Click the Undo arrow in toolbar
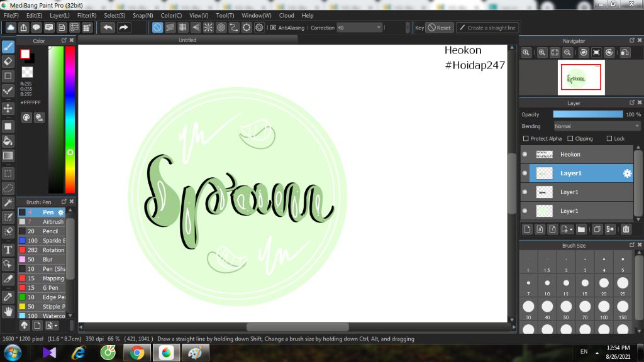The image size is (644, 362). 108,28
